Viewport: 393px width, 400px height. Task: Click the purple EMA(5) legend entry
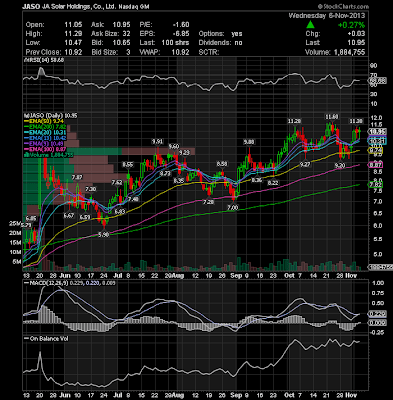43,143
